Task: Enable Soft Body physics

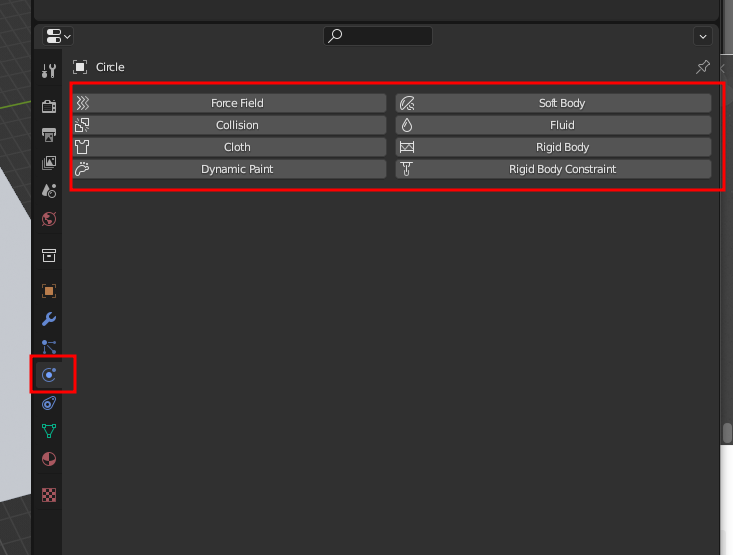Action: click(x=553, y=103)
